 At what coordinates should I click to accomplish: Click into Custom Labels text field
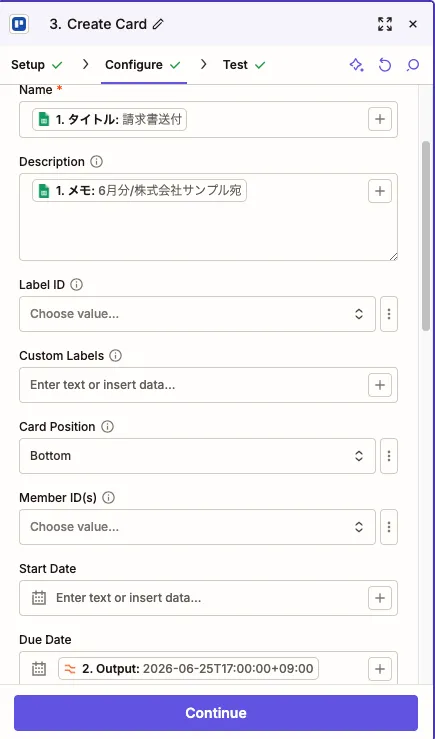[x=193, y=385]
